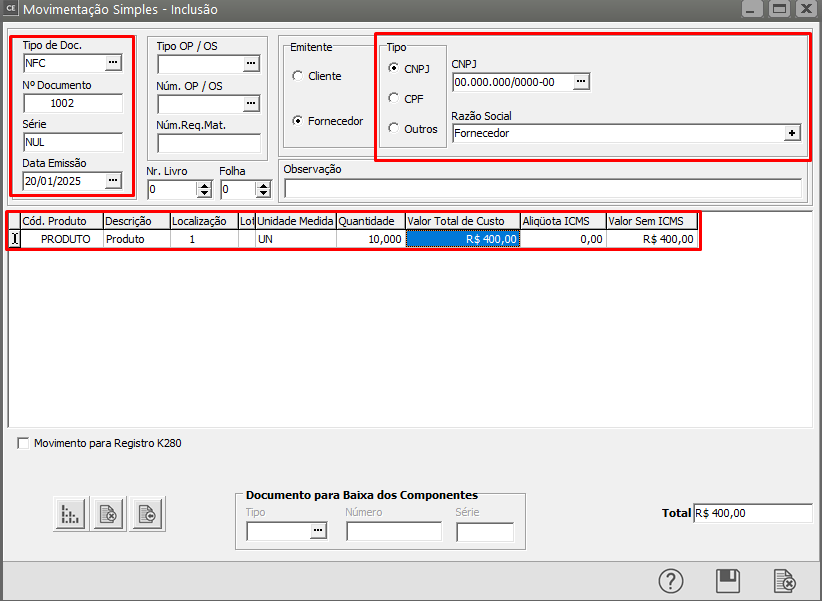
Task: Cancel using the document X icon at bottom right
Action: pos(785,581)
